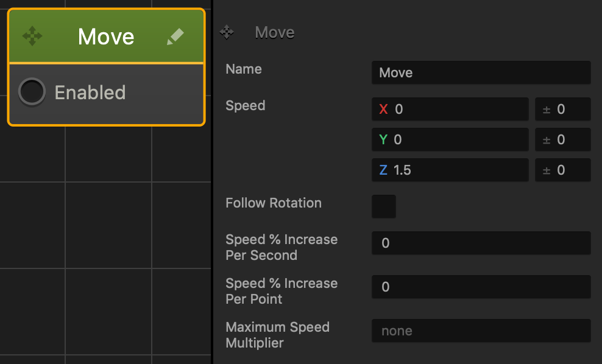602x364 pixels.
Task: Click Speed % Increase Per Point field
Action: (481, 287)
